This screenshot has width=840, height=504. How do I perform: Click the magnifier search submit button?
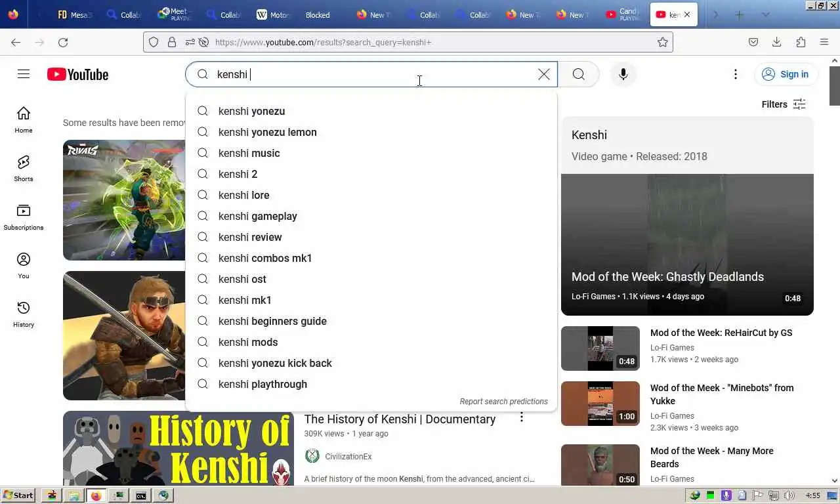(x=578, y=74)
